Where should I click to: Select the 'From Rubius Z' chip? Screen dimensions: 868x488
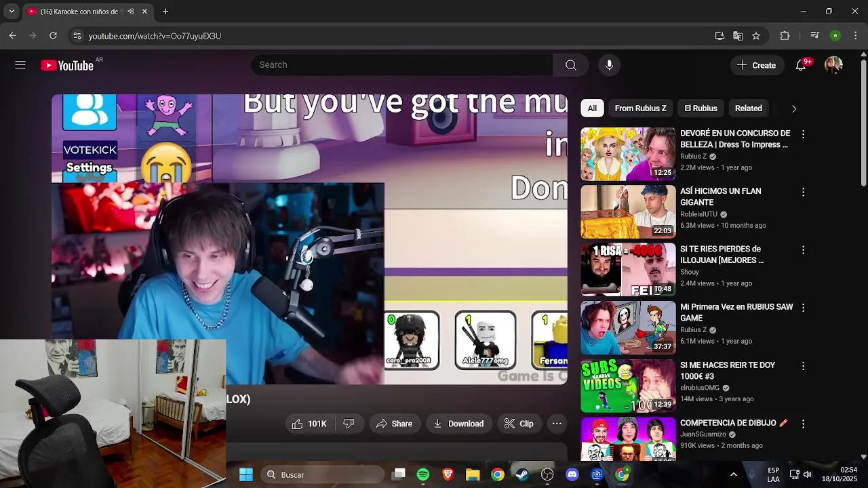640,108
